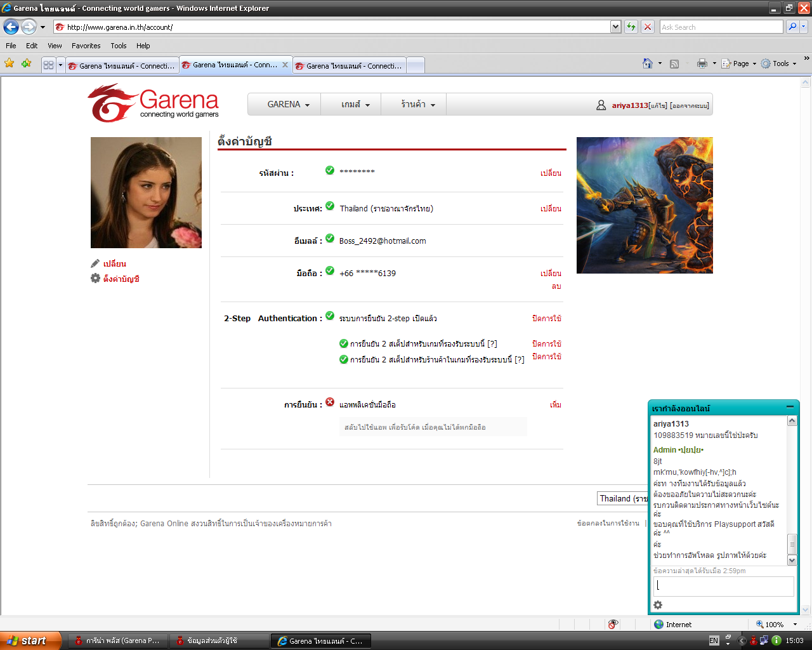Click the ลบ link under mobile number

pyautogui.click(x=556, y=286)
